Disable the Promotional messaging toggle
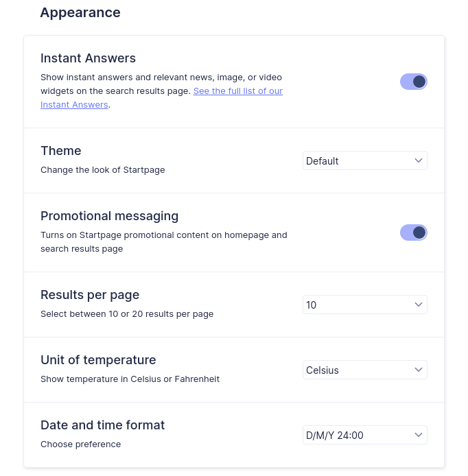This screenshot has height=476, width=468. point(413,233)
